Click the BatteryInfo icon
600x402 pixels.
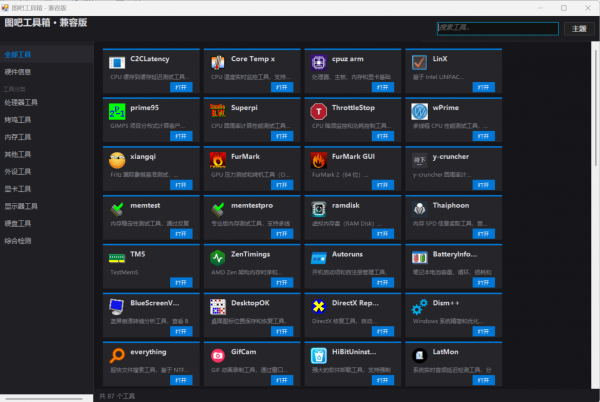419,258
